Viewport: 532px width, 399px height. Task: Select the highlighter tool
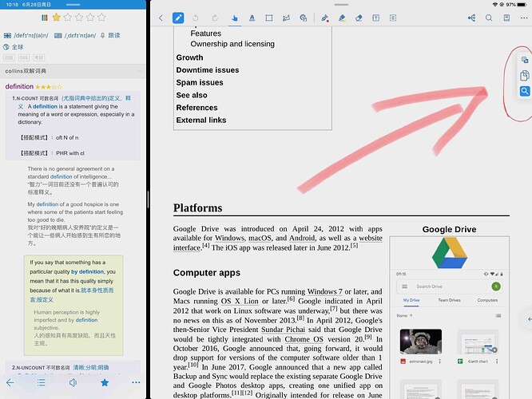click(x=342, y=18)
